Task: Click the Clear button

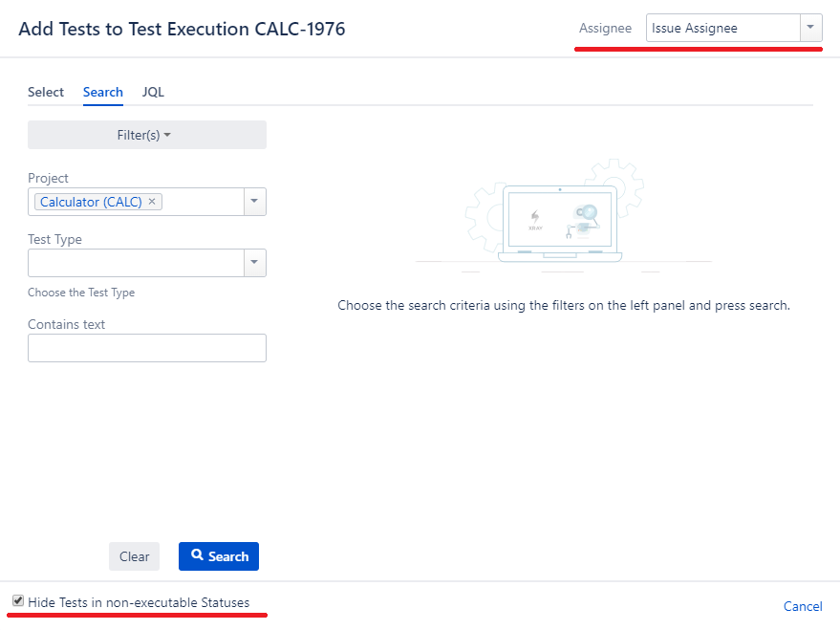Action: tap(135, 556)
